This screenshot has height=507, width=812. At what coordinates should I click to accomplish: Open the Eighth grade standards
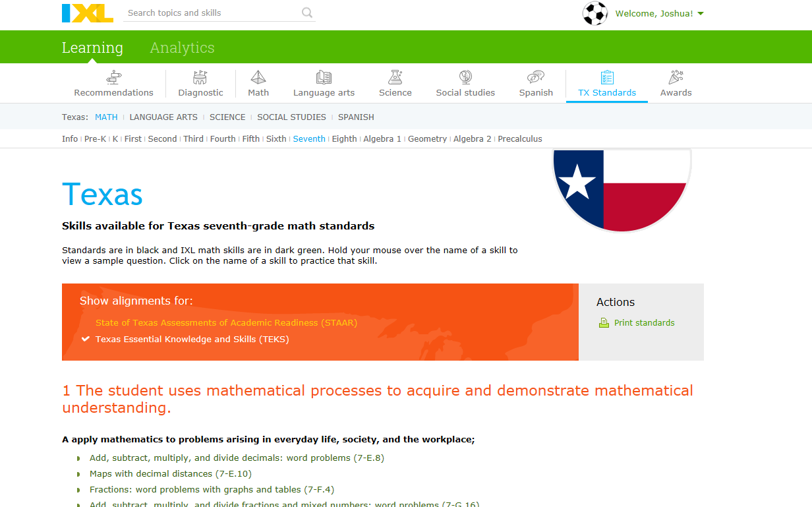click(344, 138)
